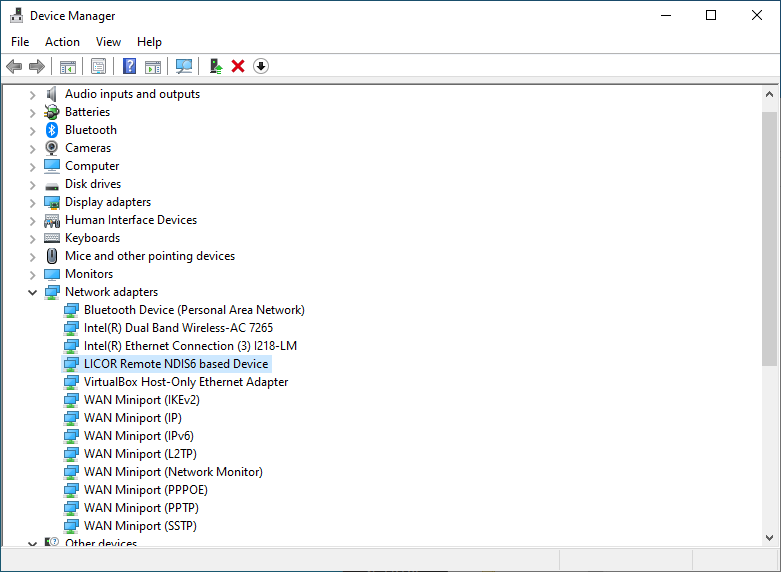This screenshot has height=572, width=781.
Task: Select WAN Miniport (PPTP) device
Action: click(136, 508)
